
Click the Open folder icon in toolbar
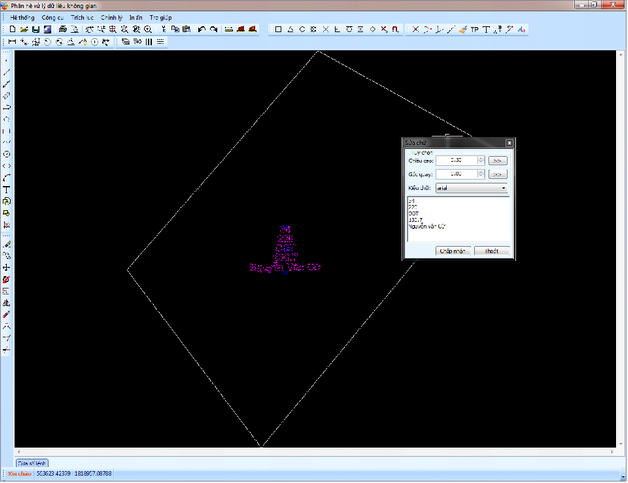24,29
